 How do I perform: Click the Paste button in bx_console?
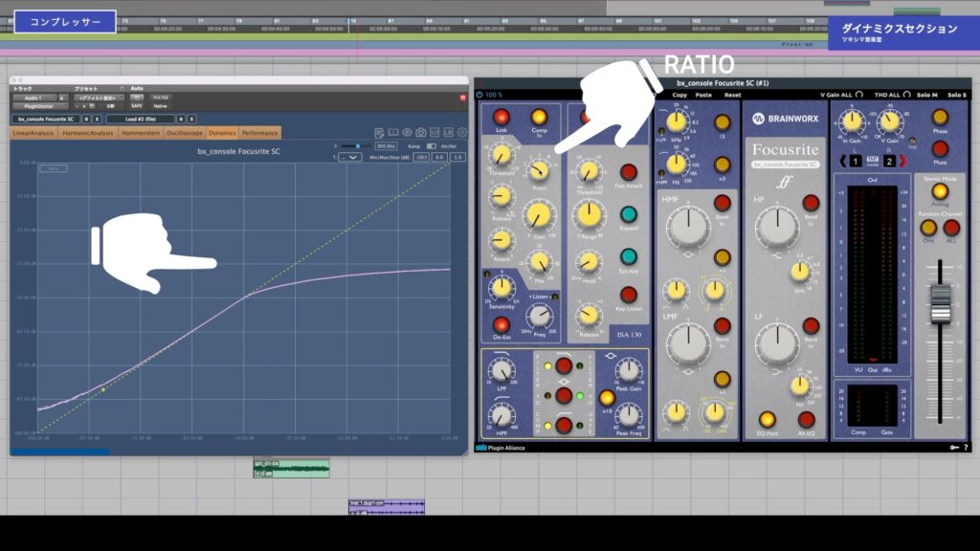click(x=703, y=95)
